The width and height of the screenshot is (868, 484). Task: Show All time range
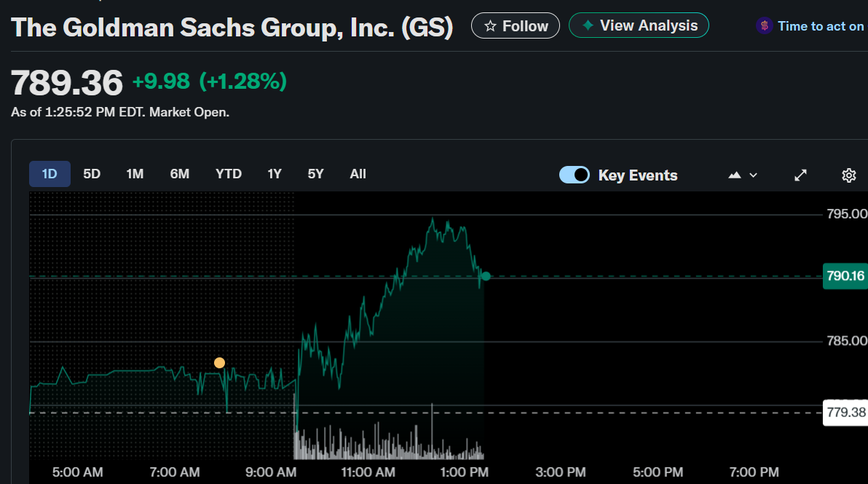pos(358,174)
